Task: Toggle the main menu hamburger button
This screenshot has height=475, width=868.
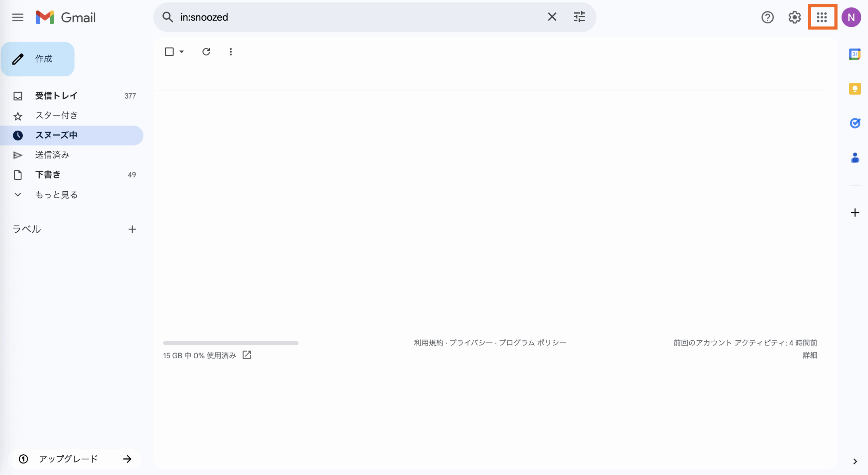Action: [x=18, y=17]
